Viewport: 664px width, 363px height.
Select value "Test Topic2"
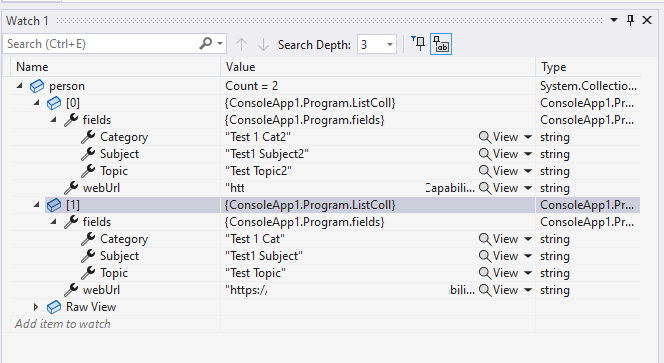coord(258,171)
